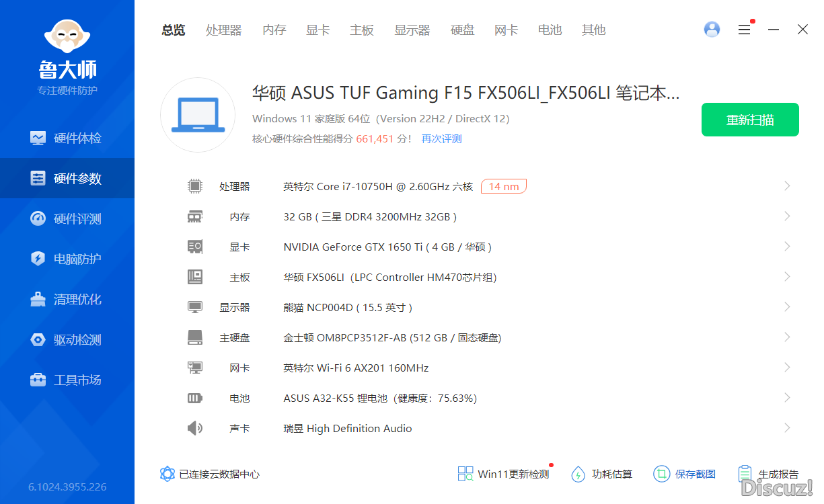Image resolution: width=824 pixels, height=504 pixels.
Task: Click the 瑞昱 High Definition Audio text
Action: pos(348,428)
